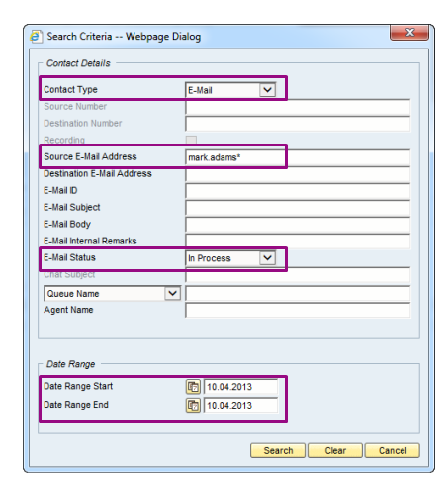Focus the Source E-Mail Address field

click(x=298, y=157)
